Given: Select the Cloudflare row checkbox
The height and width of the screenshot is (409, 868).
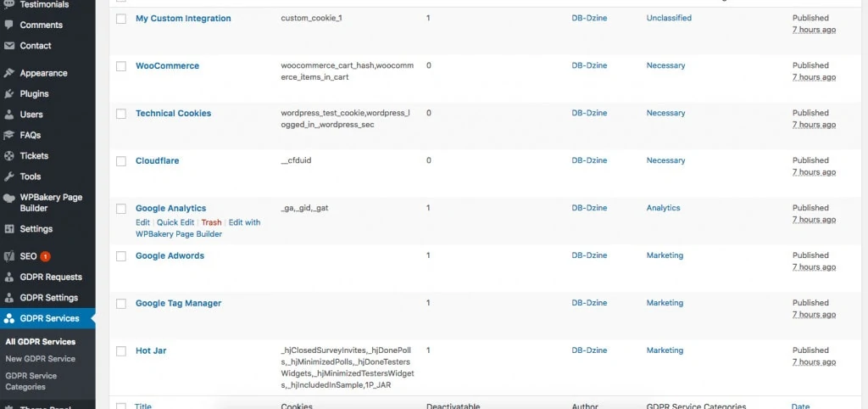Looking at the screenshot, I should 121,161.
